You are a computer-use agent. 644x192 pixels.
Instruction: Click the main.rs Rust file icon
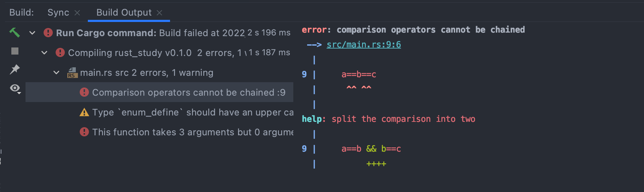[72, 73]
